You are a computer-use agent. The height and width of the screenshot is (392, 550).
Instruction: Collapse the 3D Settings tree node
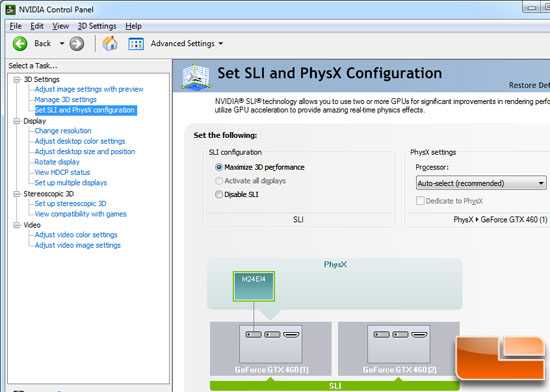[16, 80]
